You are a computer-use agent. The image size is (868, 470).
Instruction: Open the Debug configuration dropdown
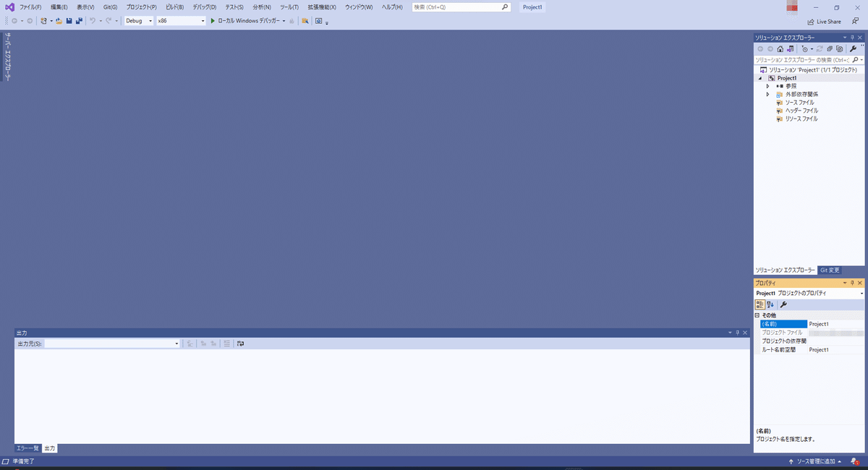click(149, 21)
